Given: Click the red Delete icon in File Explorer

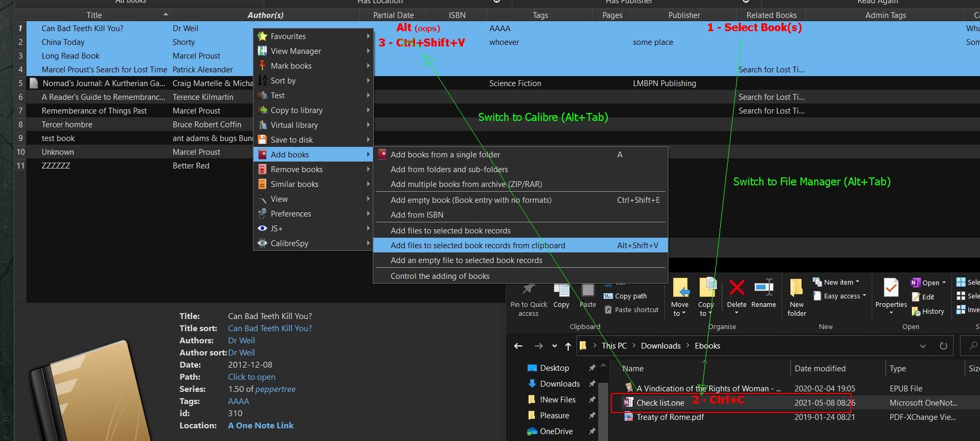Looking at the screenshot, I should (737, 288).
